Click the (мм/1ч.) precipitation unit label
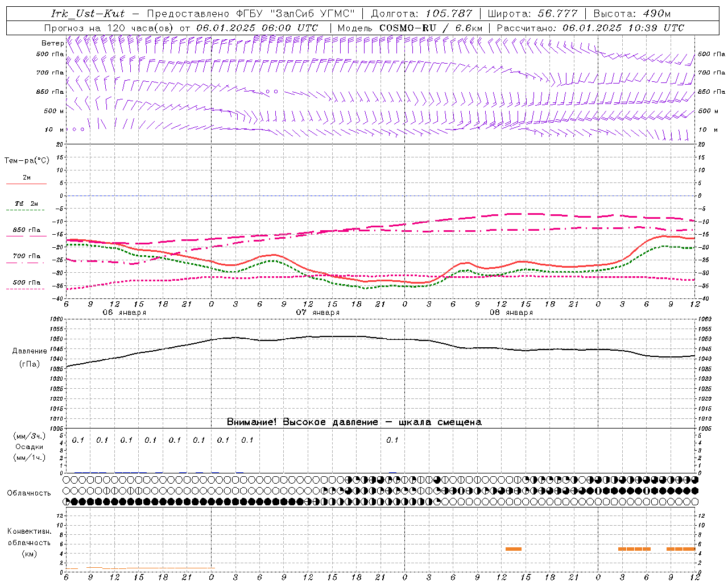Viewport: 728px width, 582px height. coord(30,458)
